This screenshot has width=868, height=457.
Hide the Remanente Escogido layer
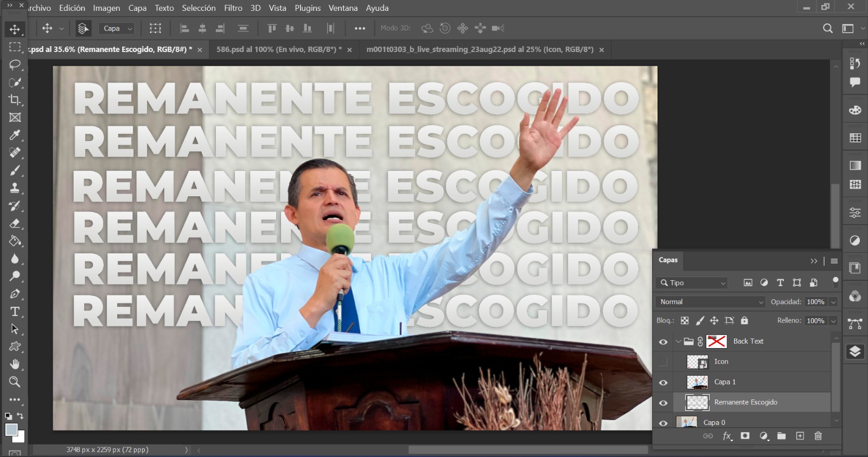(663, 403)
